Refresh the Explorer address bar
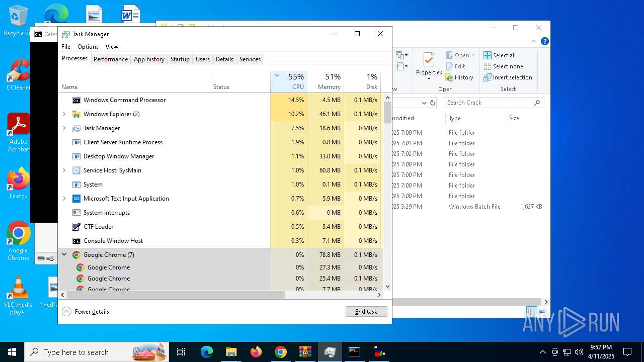This screenshot has width=644, height=362. (x=433, y=103)
